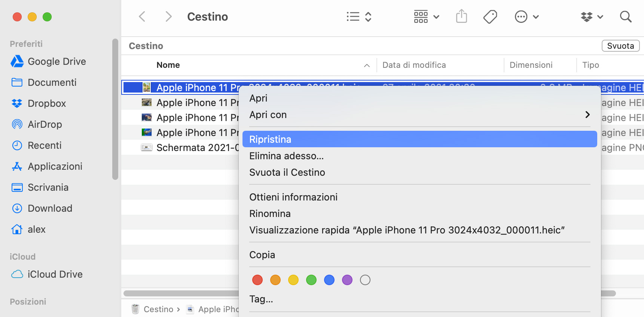Click Cestino trash icon in path bar

click(135, 309)
